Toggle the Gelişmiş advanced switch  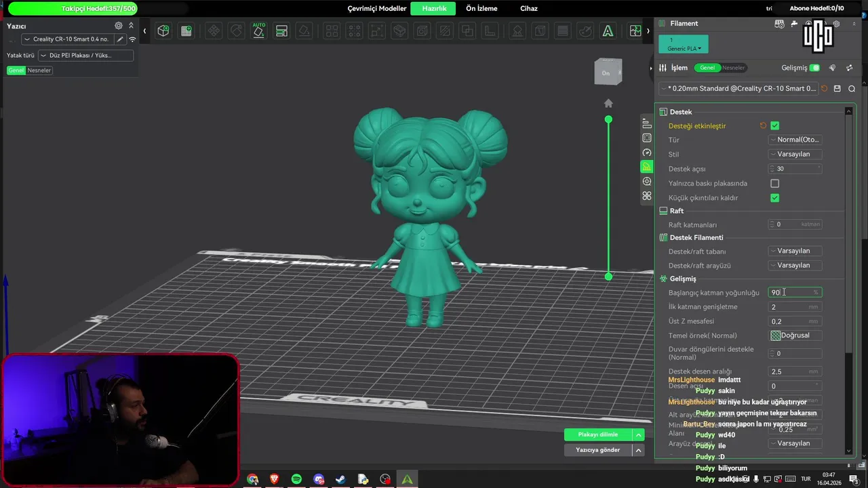pos(814,68)
